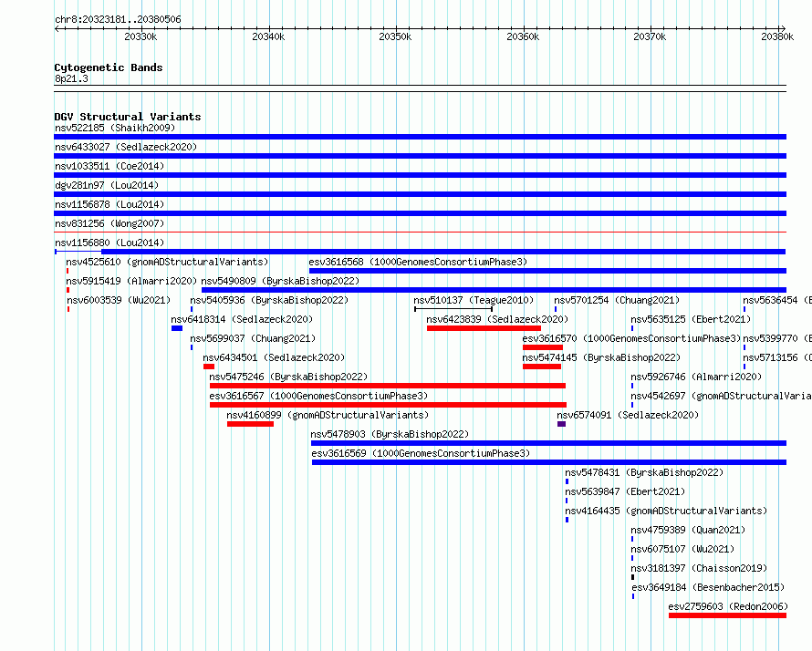Open nsv5639847 (Ebert2021) label

625,491
